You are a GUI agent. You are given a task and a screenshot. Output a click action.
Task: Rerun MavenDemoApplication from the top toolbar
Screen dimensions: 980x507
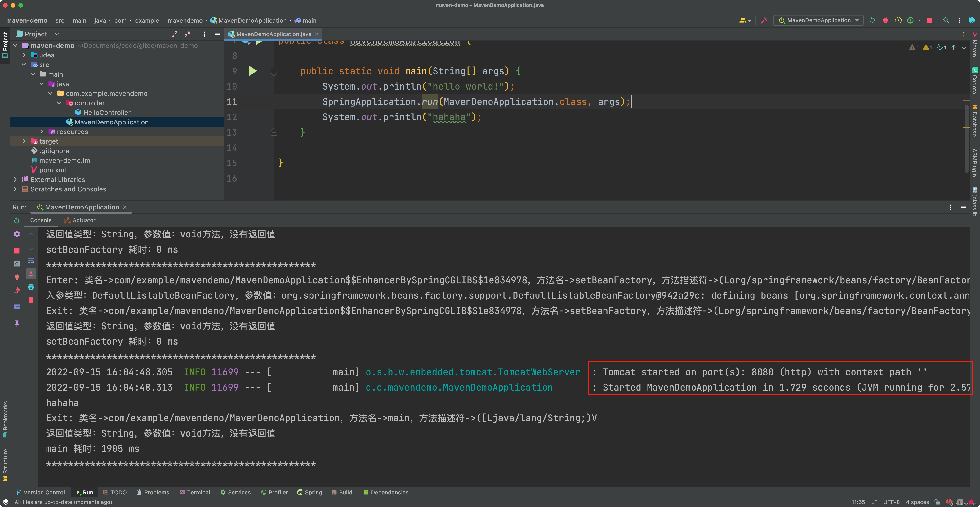point(872,20)
